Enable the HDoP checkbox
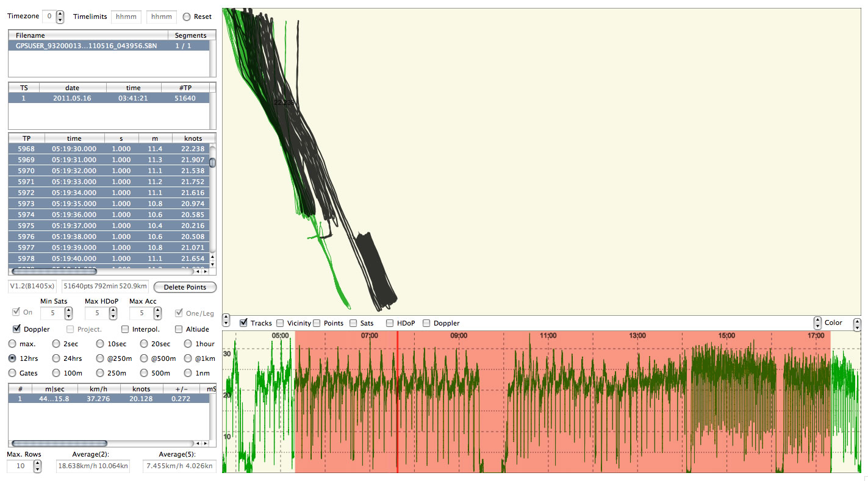 390,322
